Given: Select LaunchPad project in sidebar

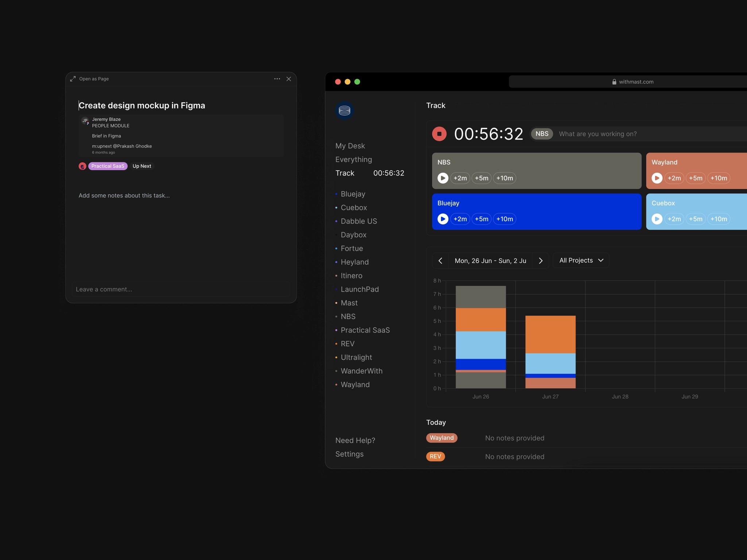Looking at the screenshot, I should pos(360,289).
